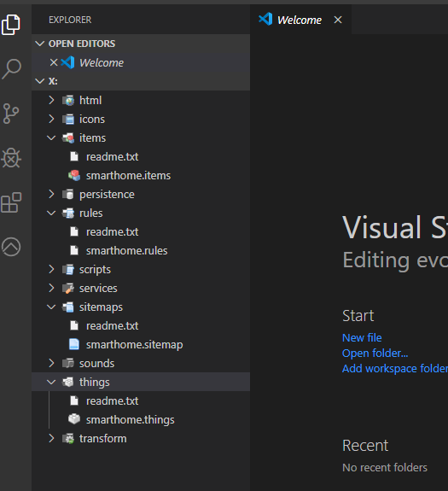Click the scripts folder icon

(x=68, y=270)
